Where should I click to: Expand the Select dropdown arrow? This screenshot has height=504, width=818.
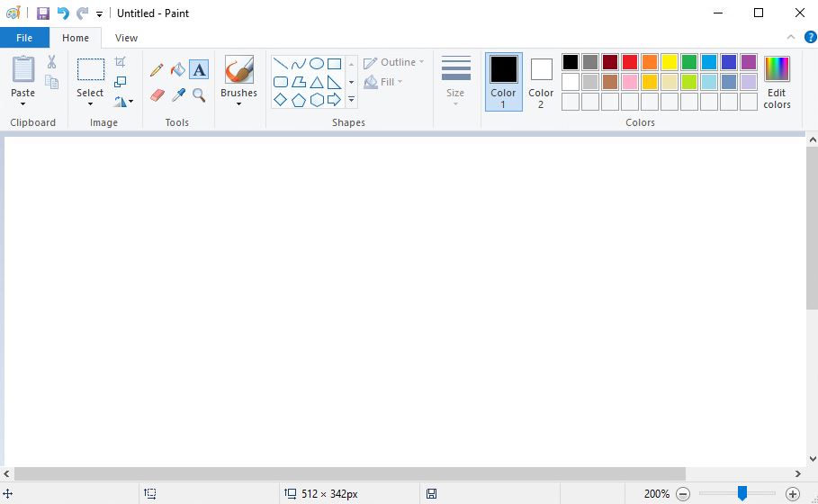point(90,103)
